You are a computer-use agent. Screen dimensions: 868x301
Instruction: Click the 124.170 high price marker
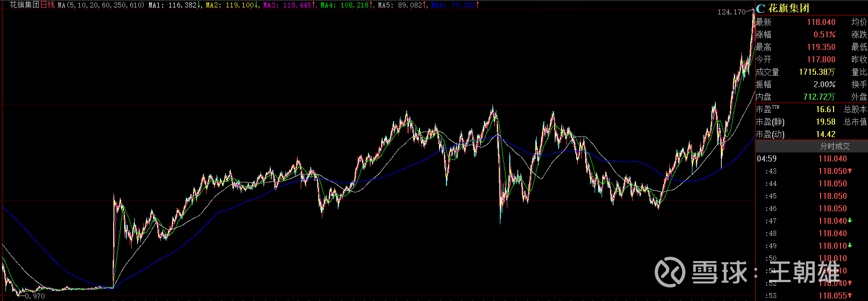pyautogui.click(x=731, y=12)
